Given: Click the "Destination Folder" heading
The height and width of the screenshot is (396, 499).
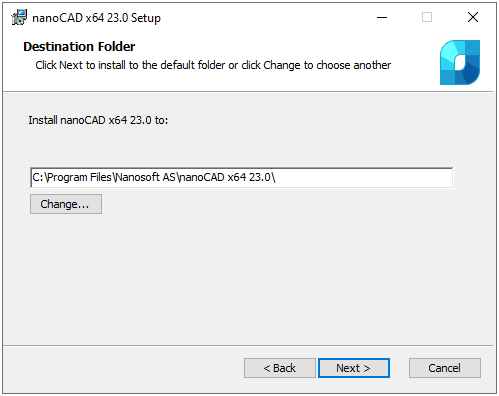Looking at the screenshot, I should click(x=79, y=47).
